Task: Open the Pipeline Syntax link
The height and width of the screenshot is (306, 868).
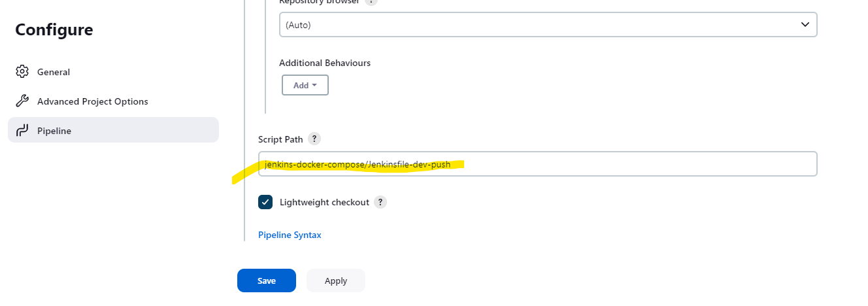Action: pyautogui.click(x=290, y=235)
